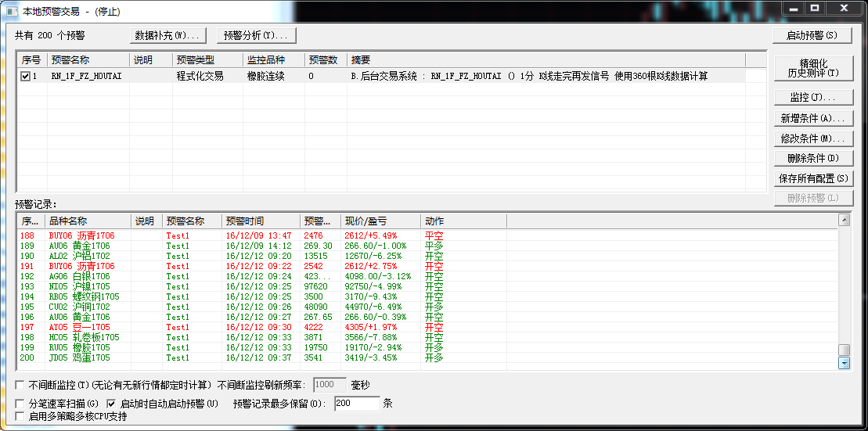
Task: Click the 动作 column header
Action: tap(464, 221)
